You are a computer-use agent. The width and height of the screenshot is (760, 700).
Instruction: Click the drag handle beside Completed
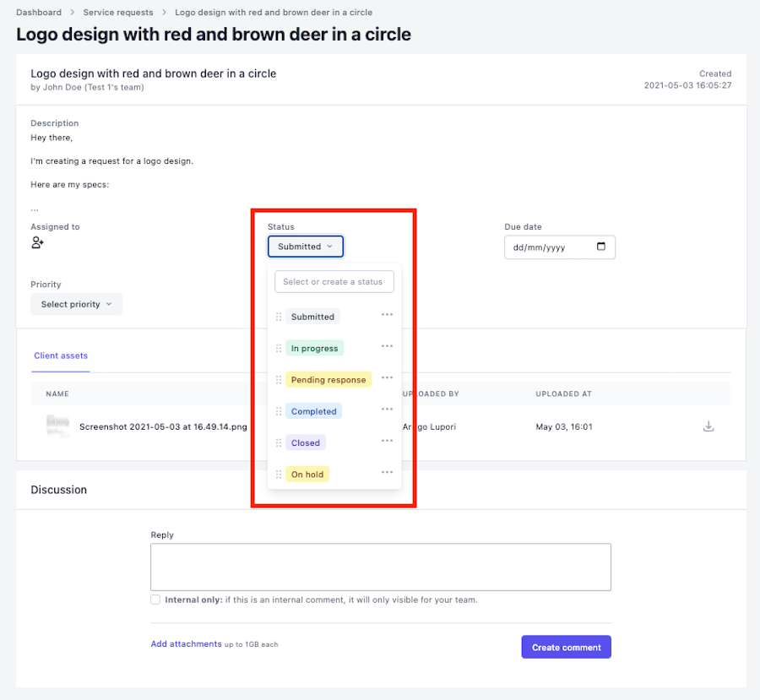[279, 410]
